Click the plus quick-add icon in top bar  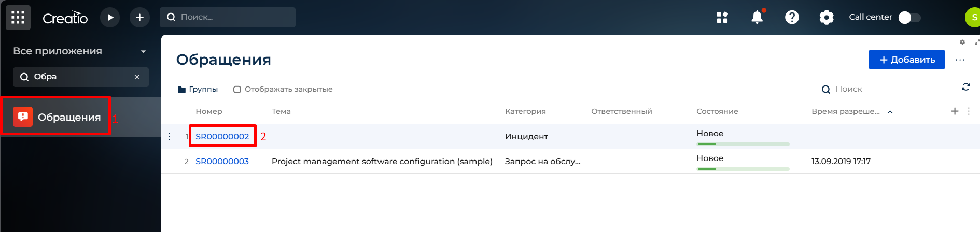[x=139, y=18]
